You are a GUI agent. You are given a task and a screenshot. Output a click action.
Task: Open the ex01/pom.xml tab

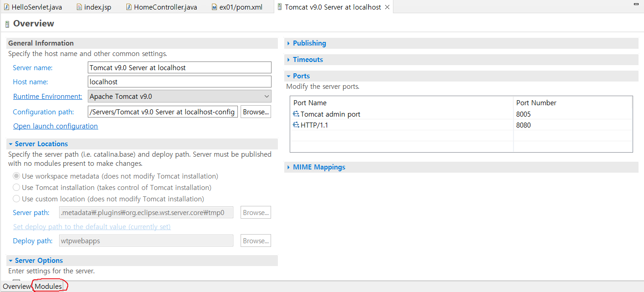click(237, 7)
